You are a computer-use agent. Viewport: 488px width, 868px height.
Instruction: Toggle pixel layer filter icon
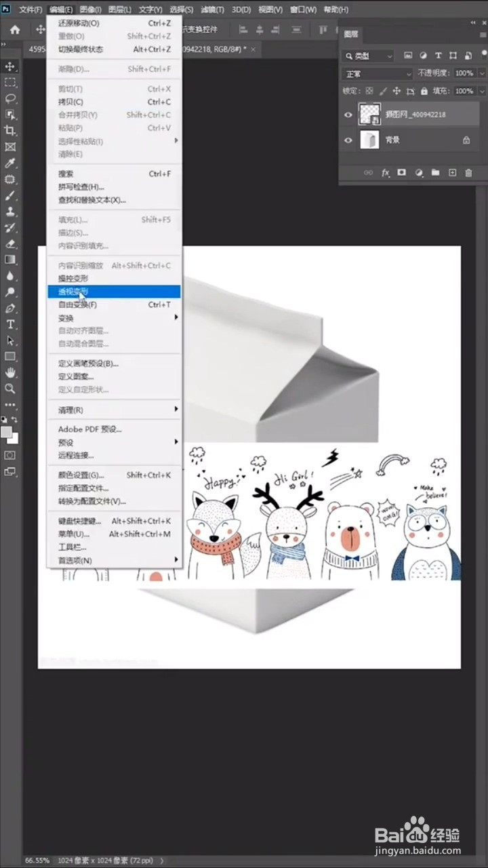pyautogui.click(x=407, y=56)
